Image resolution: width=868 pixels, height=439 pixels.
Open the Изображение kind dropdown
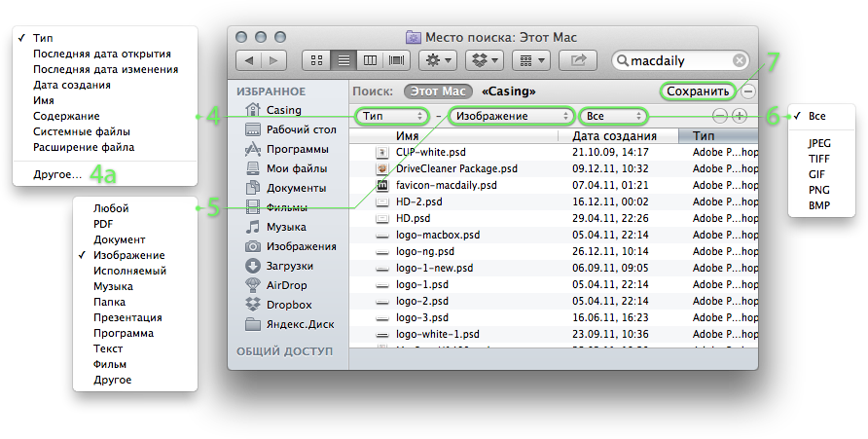pyautogui.click(x=511, y=116)
